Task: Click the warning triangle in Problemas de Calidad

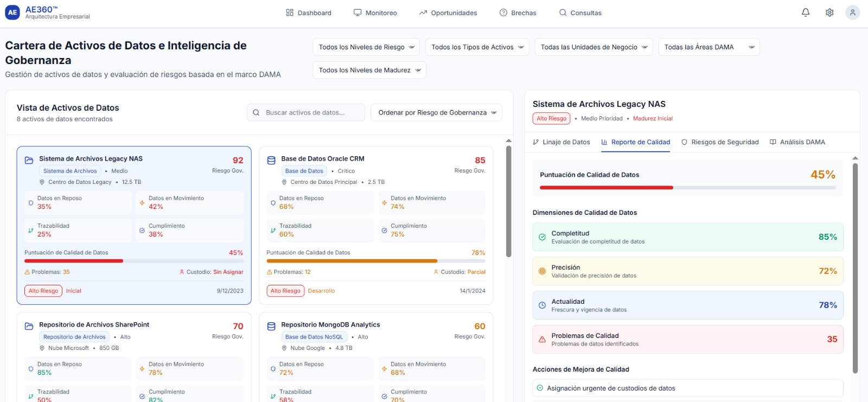Action: tap(542, 340)
